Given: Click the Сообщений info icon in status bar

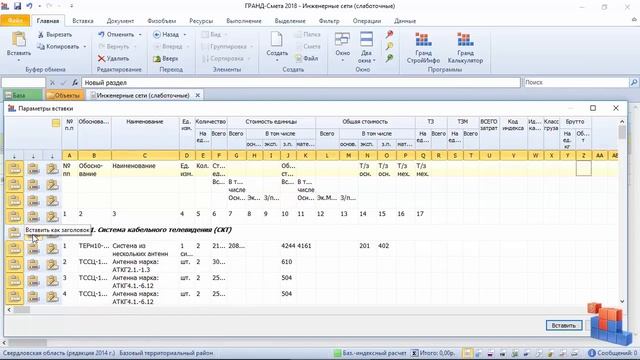Looking at the screenshot, I should pyautogui.click(x=592, y=353).
